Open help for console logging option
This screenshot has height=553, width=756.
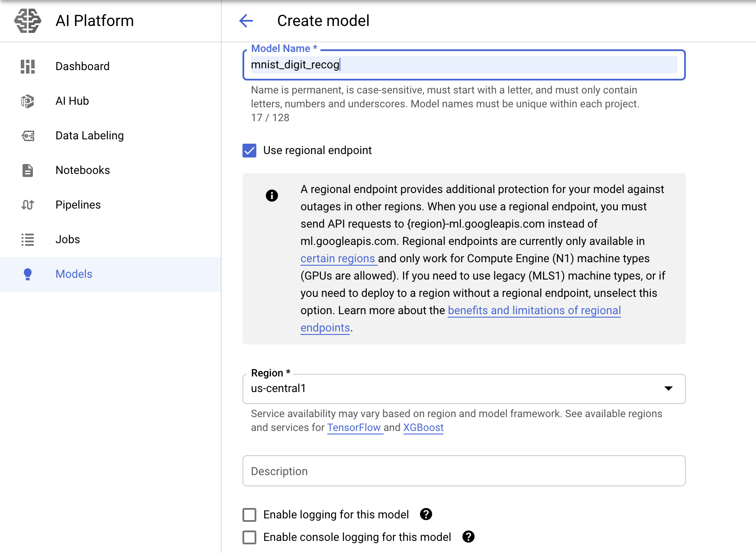click(468, 537)
